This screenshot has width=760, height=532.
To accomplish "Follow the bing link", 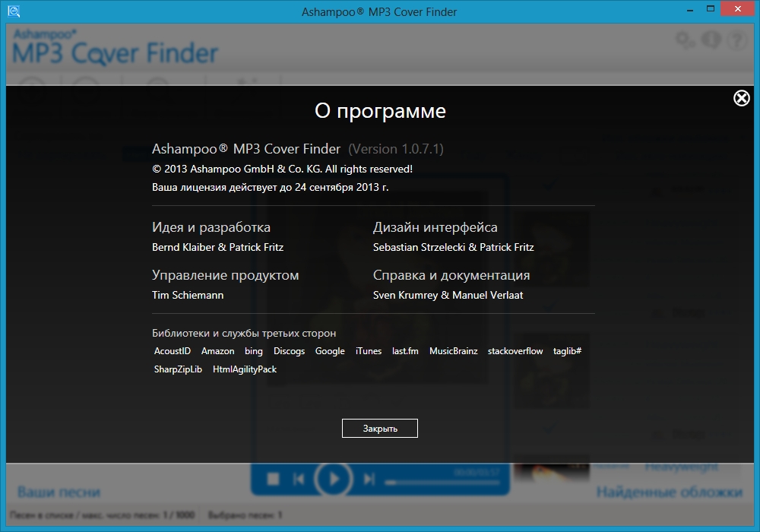I will [x=254, y=351].
